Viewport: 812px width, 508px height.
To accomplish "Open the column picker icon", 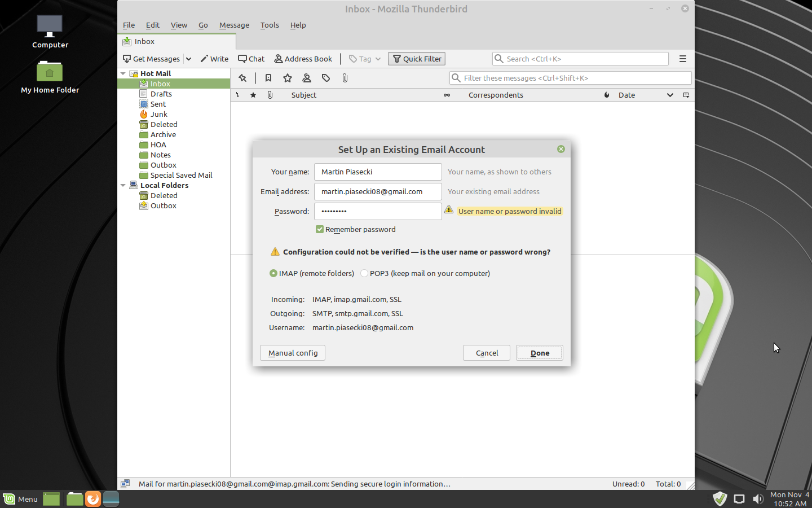I will click(686, 95).
